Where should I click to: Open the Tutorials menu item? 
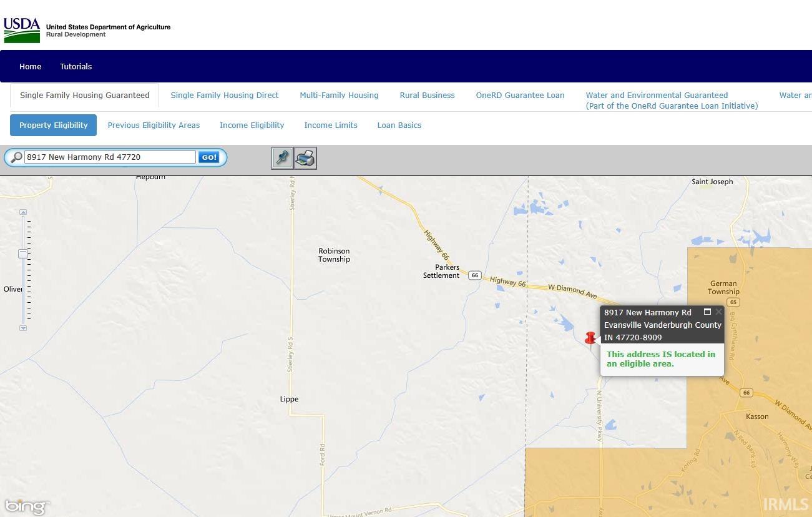[x=76, y=66]
